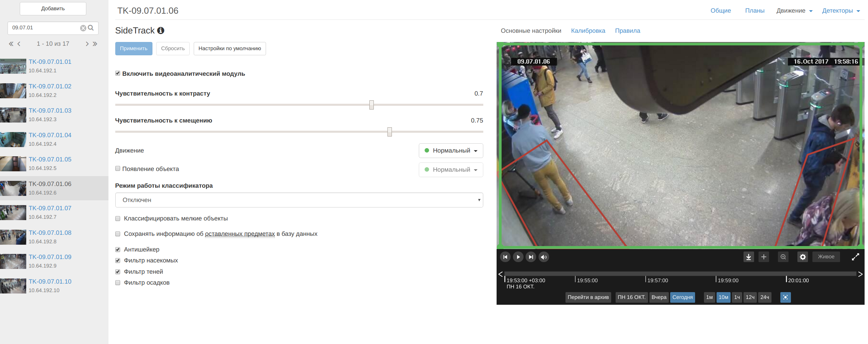Open 'Общие' tab
Screen dimensions: 868x344
[x=721, y=11]
